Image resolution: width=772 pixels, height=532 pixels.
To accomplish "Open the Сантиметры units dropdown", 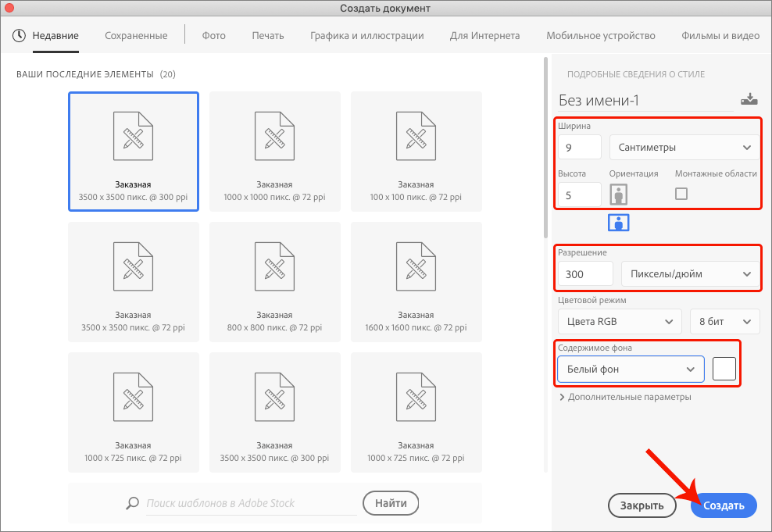I will click(684, 147).
